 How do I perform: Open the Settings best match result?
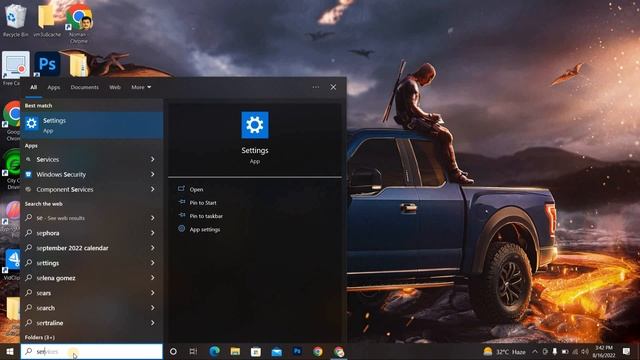[x=92, y=125]
